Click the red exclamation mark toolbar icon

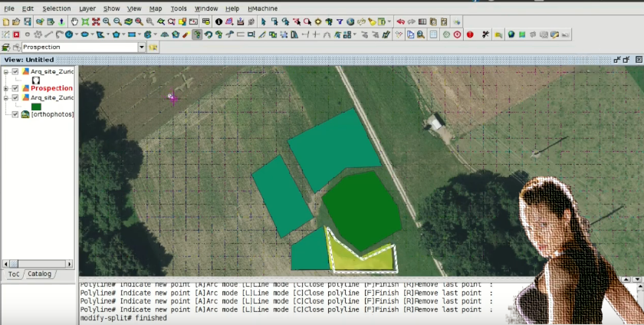point(470,34)
